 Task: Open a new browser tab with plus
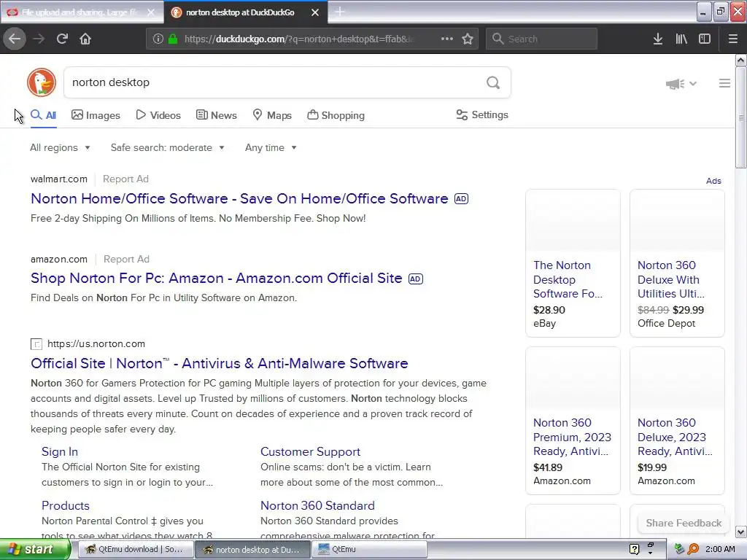[340, 12]
